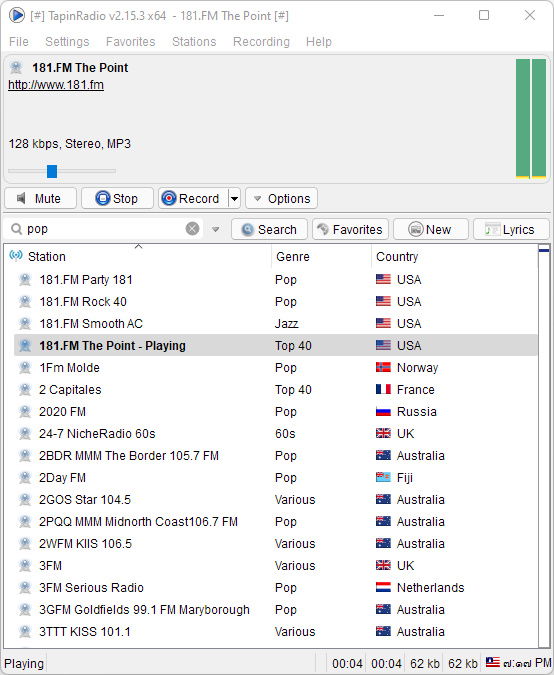The image size is (554, 675).
Task: Click the magnifier icon in search box
Action: pos(16,229)
